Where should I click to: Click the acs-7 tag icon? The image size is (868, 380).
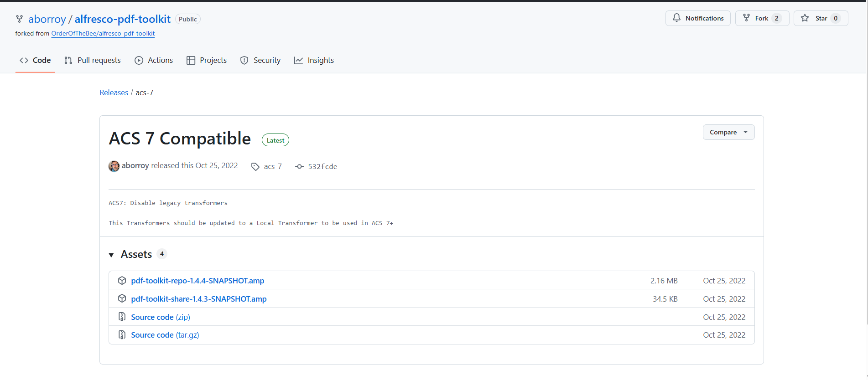255,167
